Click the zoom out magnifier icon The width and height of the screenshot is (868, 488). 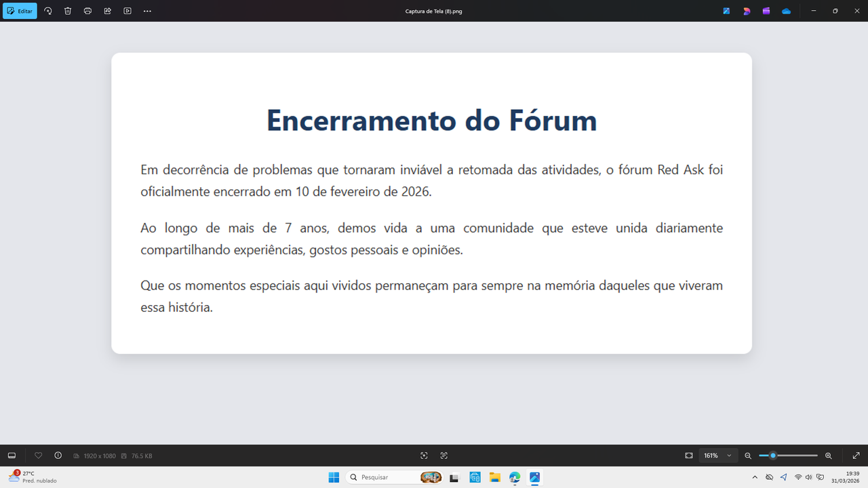[748, 455]
